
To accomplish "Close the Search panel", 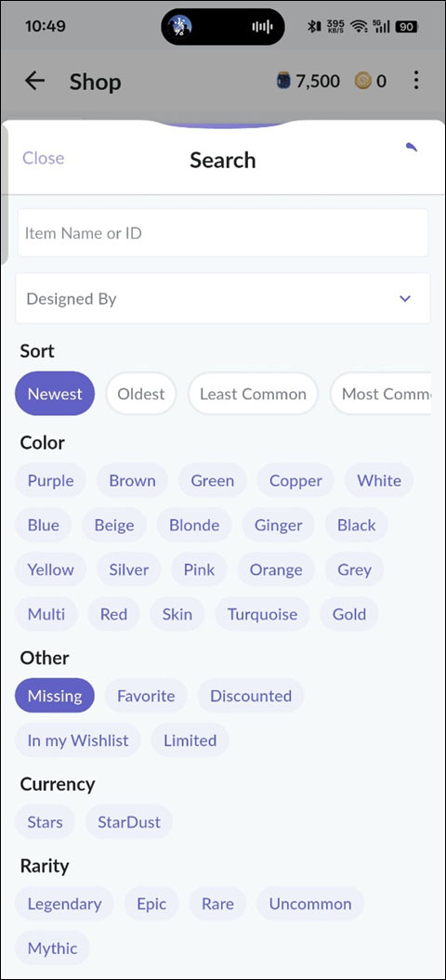I will click(x=43, y=158).
